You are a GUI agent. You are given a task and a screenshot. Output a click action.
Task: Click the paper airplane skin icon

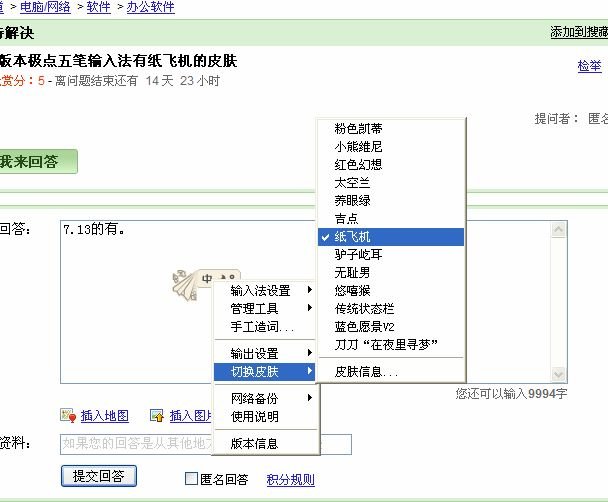tap(185, 285)
